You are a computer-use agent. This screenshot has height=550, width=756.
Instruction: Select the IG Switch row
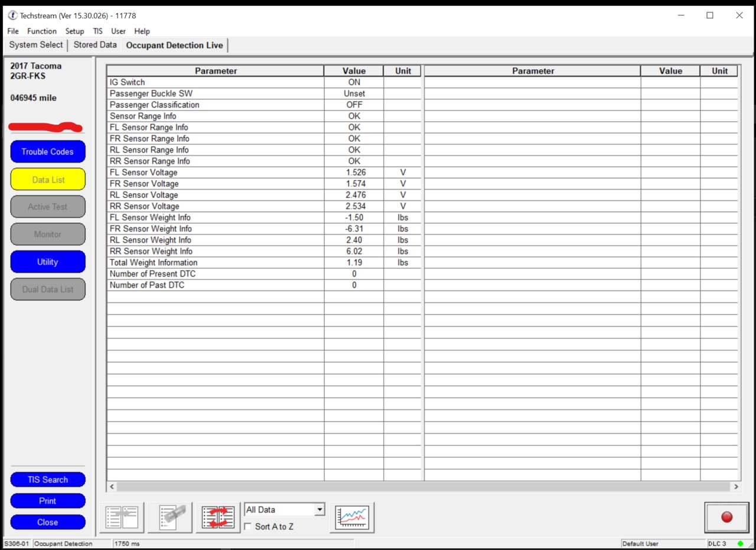264,82
